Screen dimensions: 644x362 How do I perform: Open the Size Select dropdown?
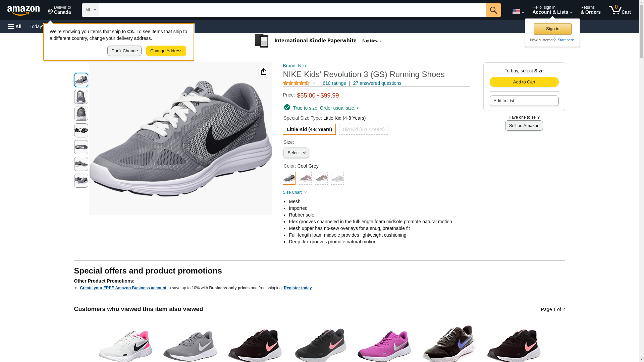296,153
